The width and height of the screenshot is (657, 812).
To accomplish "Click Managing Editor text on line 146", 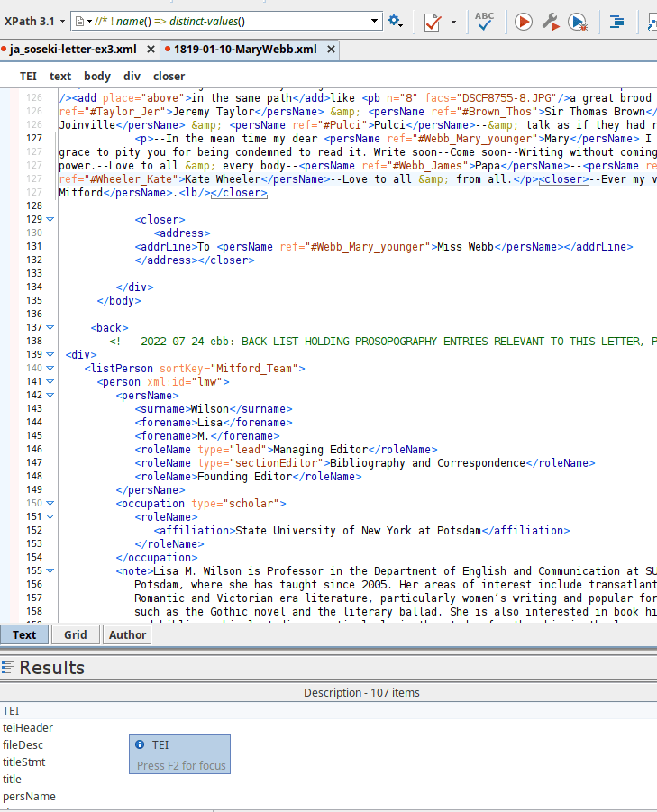I will pyautogui.click(x=321, y=450).
